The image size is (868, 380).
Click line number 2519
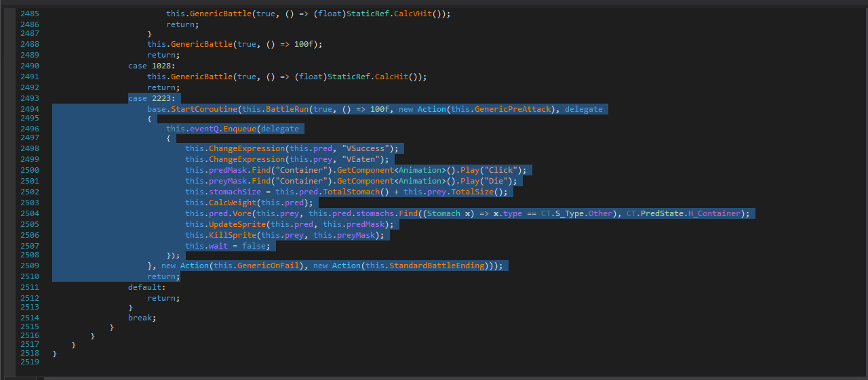click(x=30, y=362)
